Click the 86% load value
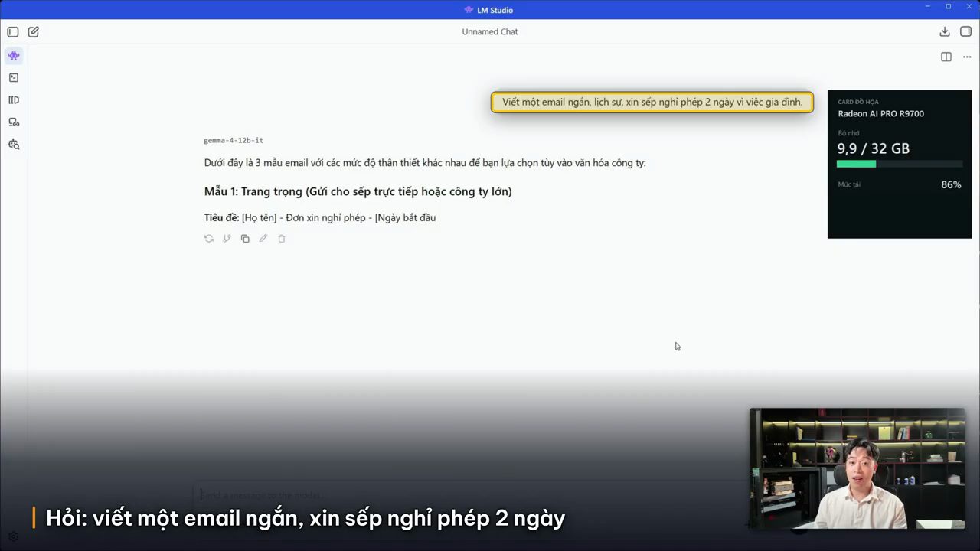The image size is (980, 551). point(951,185)
